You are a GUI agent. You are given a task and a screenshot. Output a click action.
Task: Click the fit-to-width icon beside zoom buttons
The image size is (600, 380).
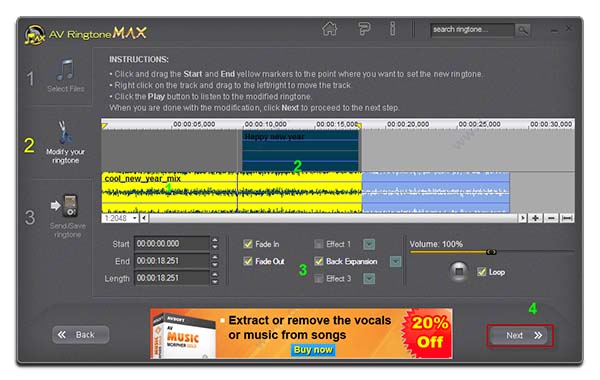(567, 218)
